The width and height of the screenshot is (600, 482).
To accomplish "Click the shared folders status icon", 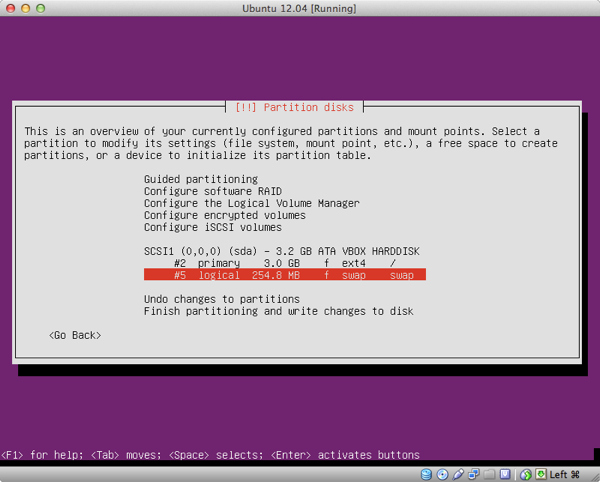I will point(490,473).
